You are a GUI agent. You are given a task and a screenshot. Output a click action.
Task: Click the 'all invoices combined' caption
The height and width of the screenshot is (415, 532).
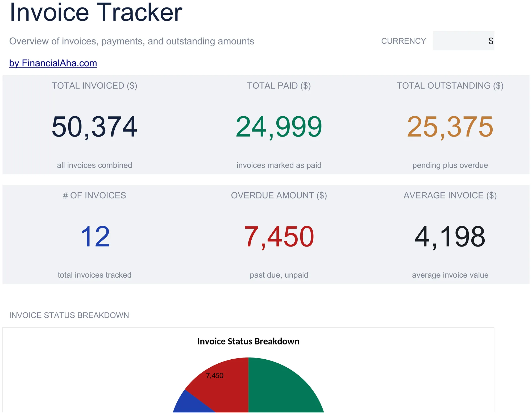[x=94, y=165]
